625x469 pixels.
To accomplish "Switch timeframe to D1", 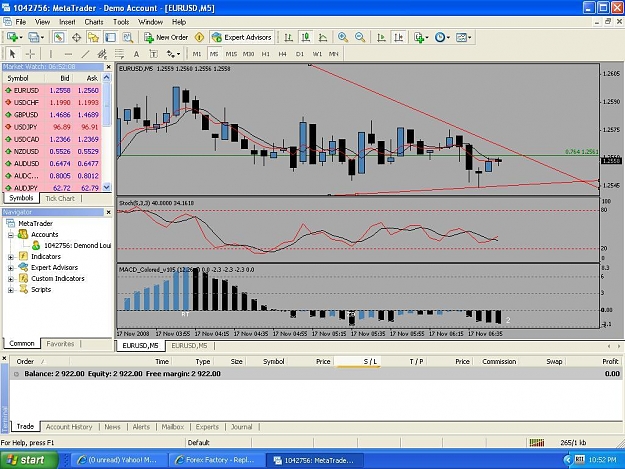I will (300, 54).
